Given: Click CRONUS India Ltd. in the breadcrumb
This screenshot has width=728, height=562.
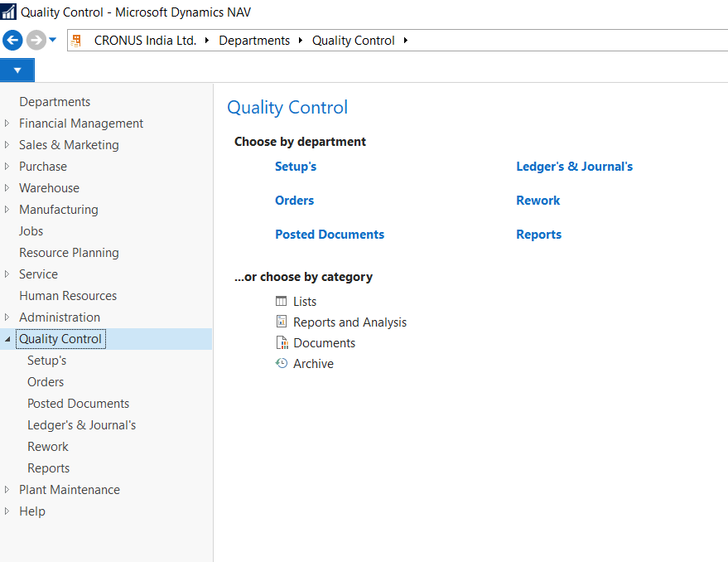Looking at the screenshot, I should point(145,41).
